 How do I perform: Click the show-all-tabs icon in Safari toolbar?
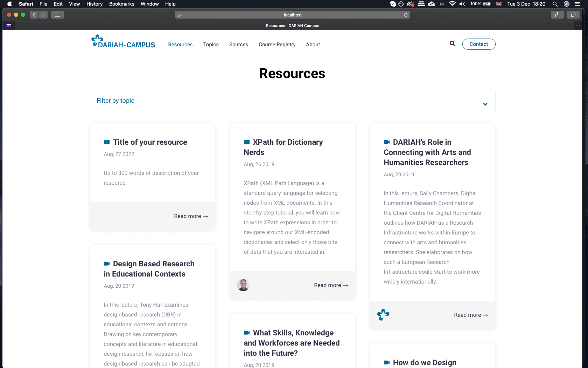573,15
